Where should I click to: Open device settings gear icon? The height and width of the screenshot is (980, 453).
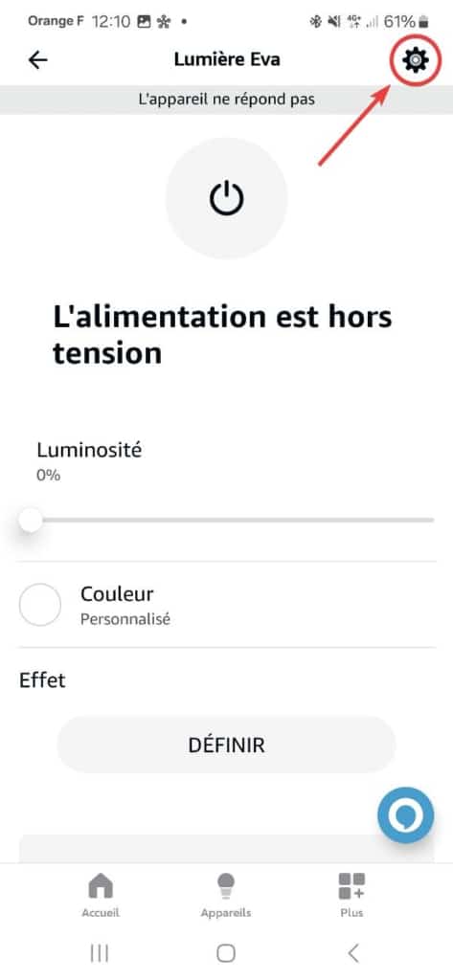coord(416,60)
